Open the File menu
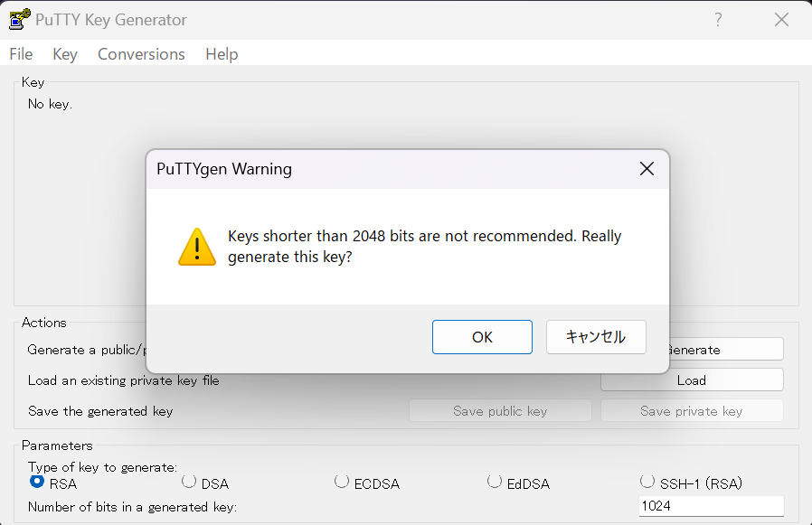 [x=21, y=54]
